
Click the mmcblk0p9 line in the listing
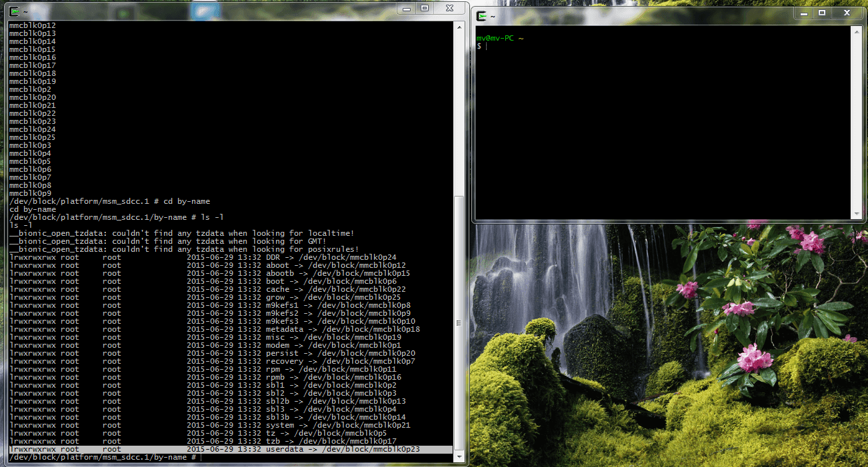coord(30,193)
